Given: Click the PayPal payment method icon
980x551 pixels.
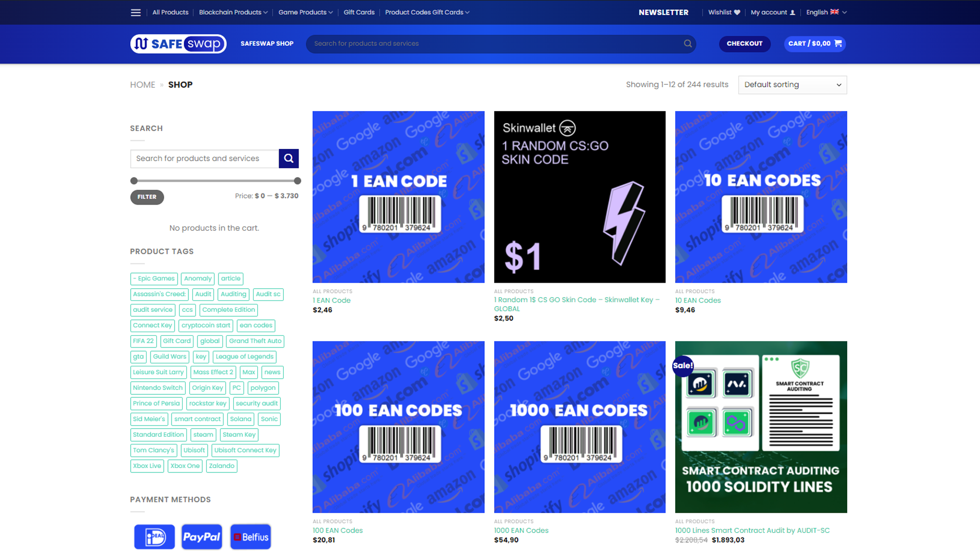Looking at the screenshot, I should (x=202, y=537).
